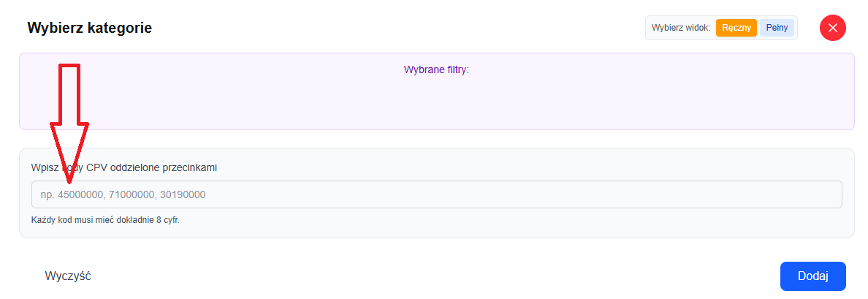Click the Wybierz widok label
The height and width of the screenshot is (299, 868).
680,28
